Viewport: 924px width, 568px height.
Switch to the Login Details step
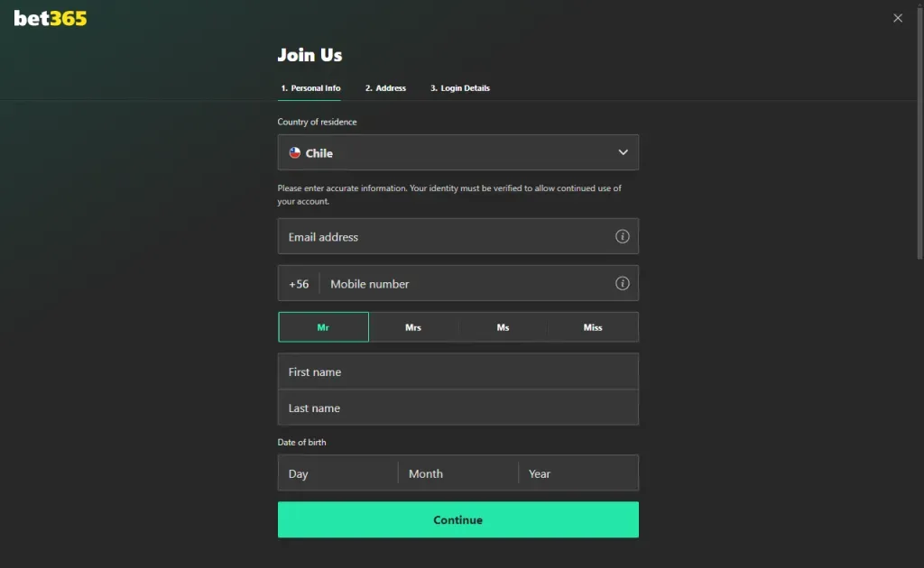pos(459,87)
